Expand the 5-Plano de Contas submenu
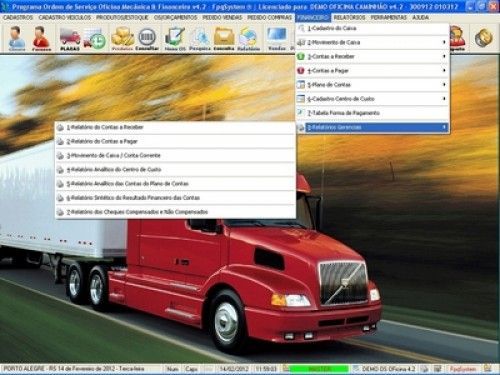 point(372,85)
